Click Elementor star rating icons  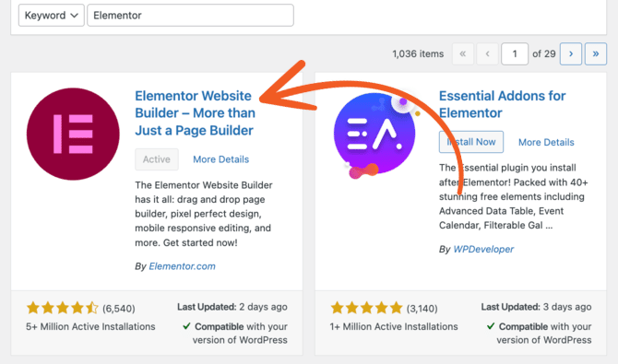(x=62, y=308)
